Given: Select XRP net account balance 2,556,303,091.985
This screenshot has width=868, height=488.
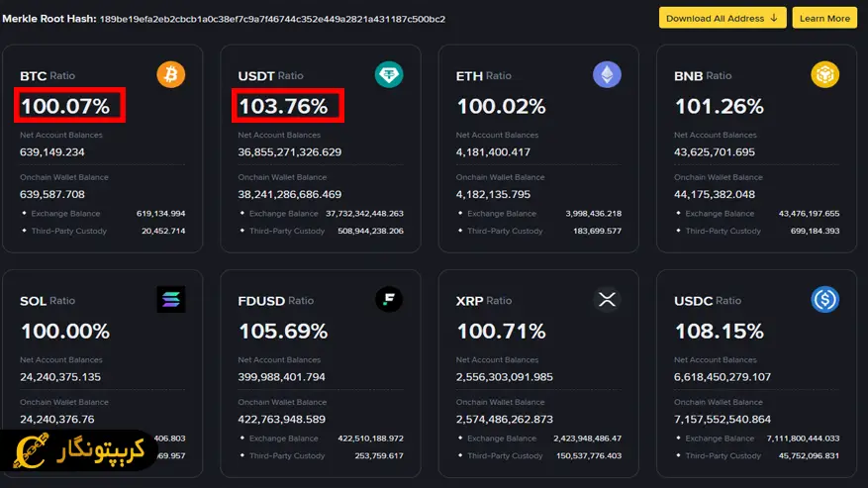Looking at the screenshot, I should coord(505,377).
